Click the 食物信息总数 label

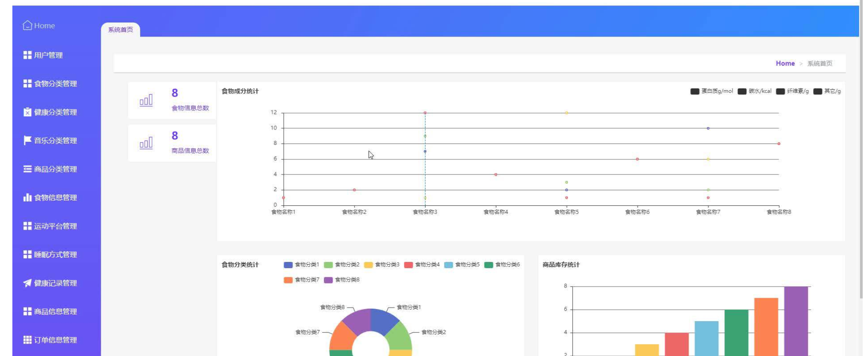190,108
